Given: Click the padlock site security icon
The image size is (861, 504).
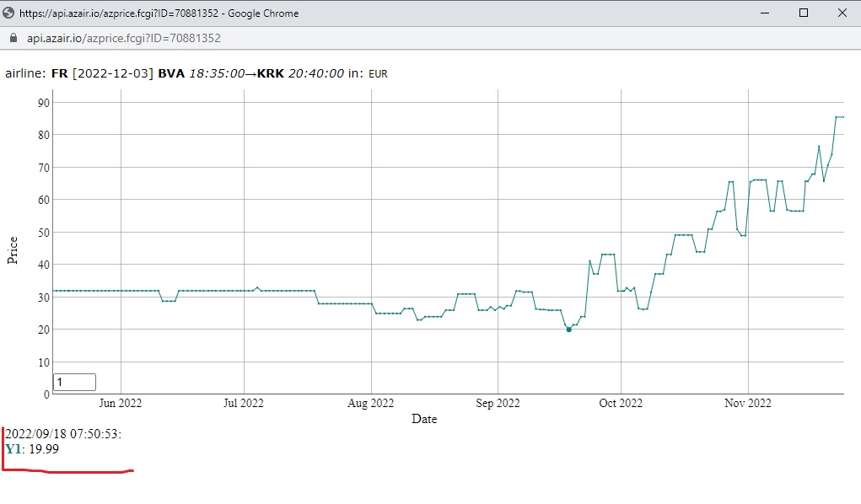Looking at the screenshot, I should (x=13, y=38).
